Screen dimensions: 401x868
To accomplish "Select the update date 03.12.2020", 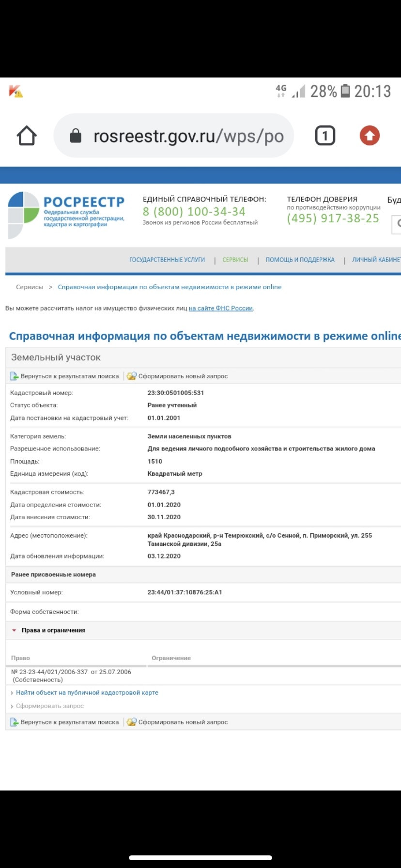I will [x=164, y=556].
